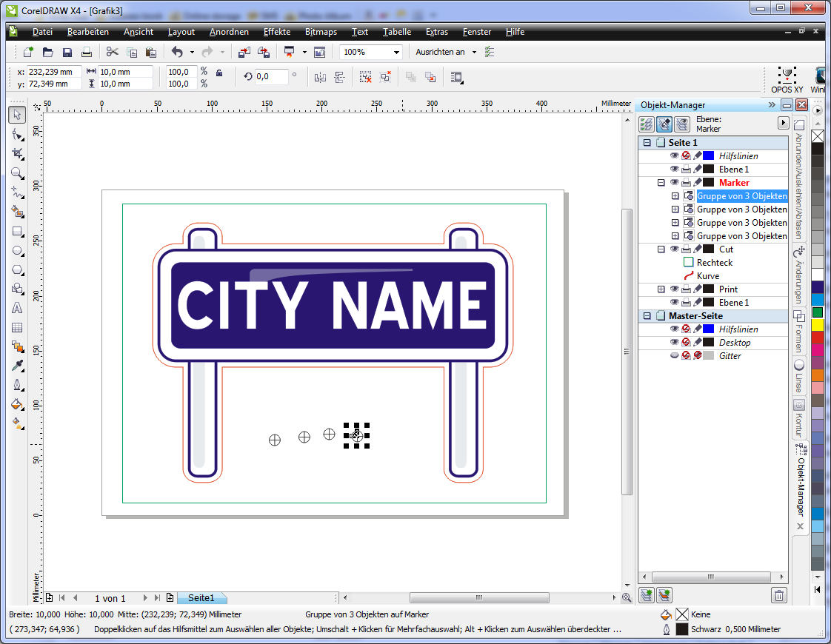The height and width of the screenshot is (644, 831).
Task: Choose the Rectangle tool
Action: click(x=17, y=231)
